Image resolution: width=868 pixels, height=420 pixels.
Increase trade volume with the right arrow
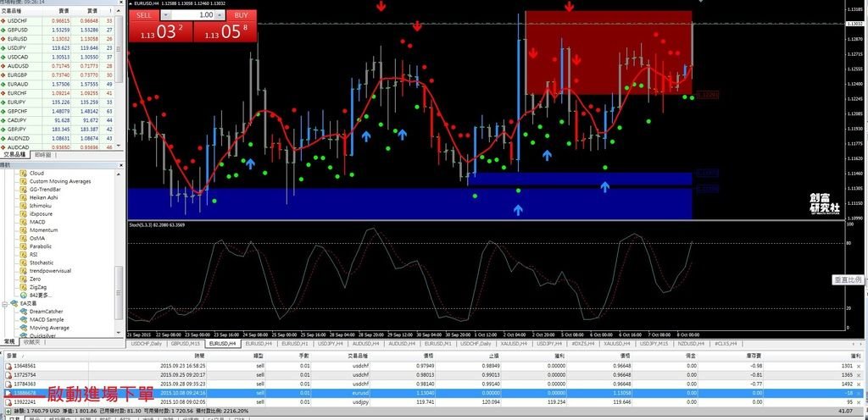coord(220,15)
